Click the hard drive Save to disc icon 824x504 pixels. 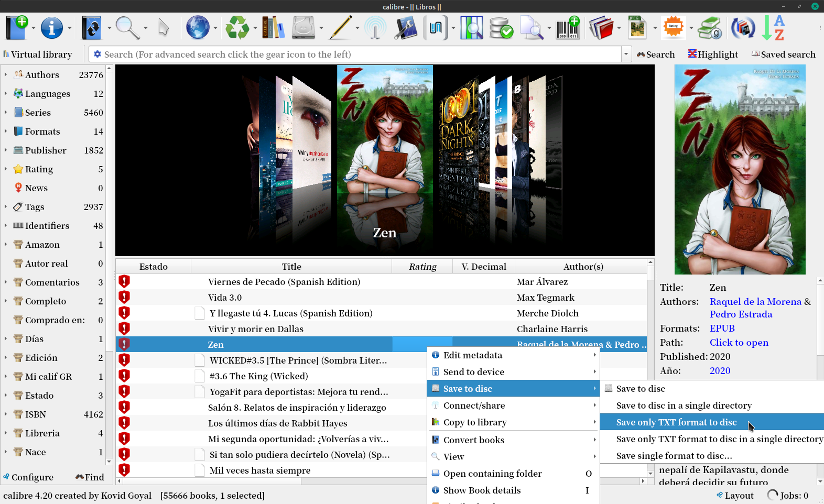[x=303, y=28]
